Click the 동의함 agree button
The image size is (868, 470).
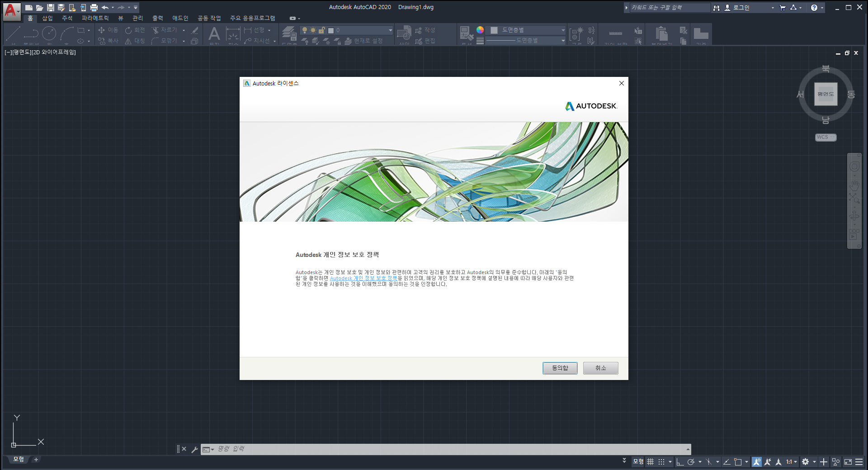(x=560, y=368)
